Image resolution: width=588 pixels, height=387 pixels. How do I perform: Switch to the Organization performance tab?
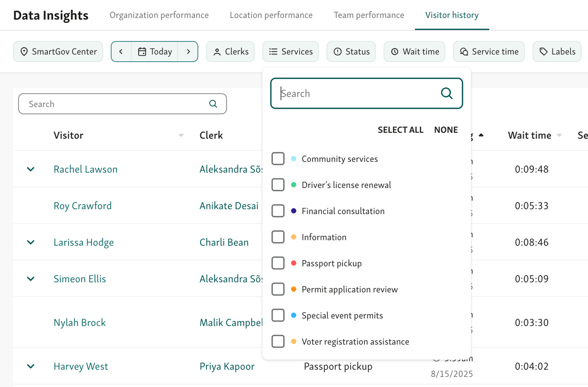[159, 15]
